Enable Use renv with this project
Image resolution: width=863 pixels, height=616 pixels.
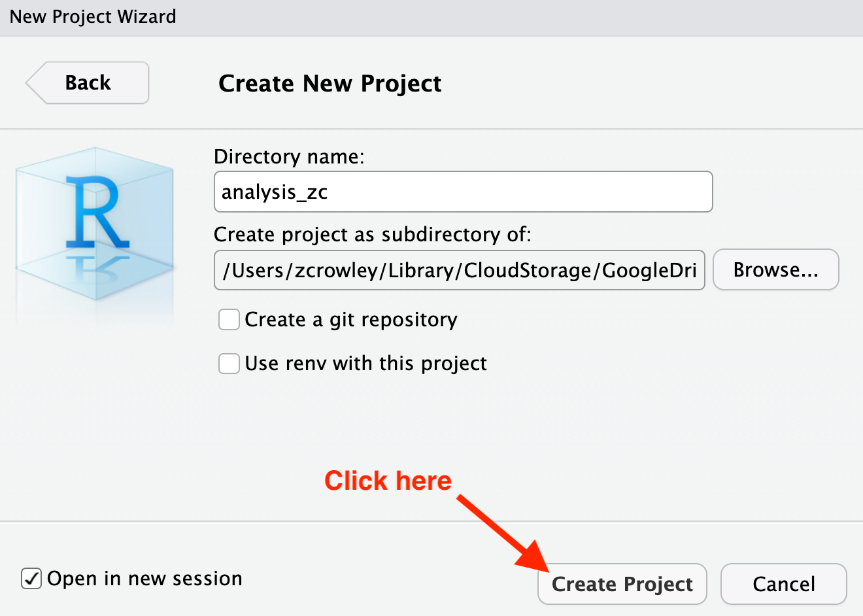pyautogui.click(x=228, y=364)
